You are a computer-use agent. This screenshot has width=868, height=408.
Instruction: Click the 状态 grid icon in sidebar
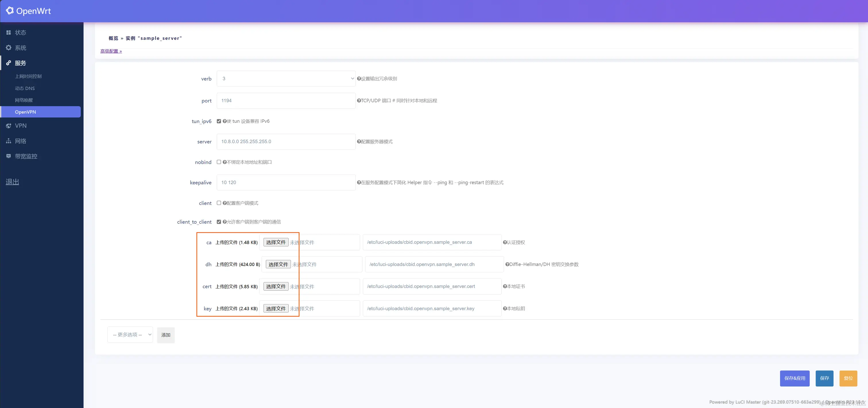pyautogui.click(x=8, y=32)
